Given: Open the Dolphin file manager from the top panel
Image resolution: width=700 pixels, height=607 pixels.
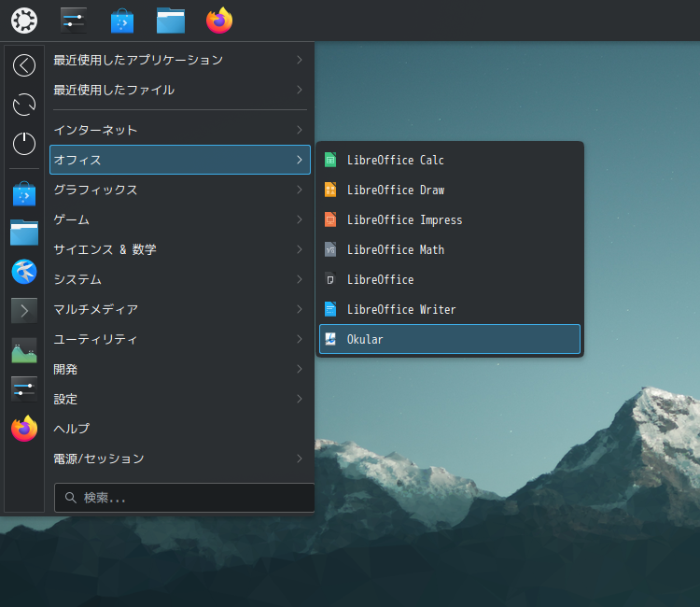Looking at the screenshot, I should coord(171,21).
